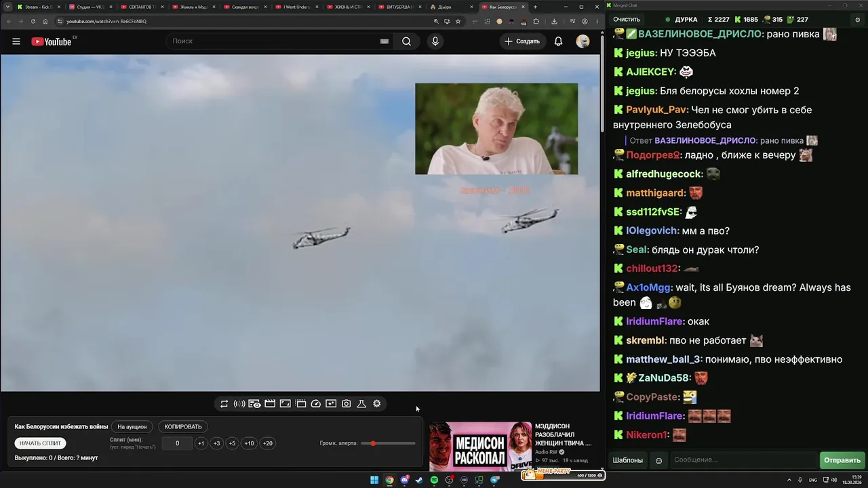Viewport: 868px width, 488px height.
Task: Open a new browser tab
Action: 535,7
